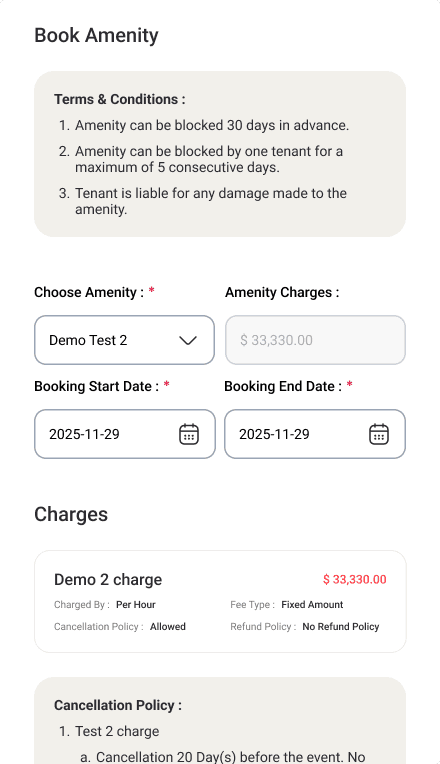Screen dimensions: 440x764
Task: Click the Per Hour charged-by value
Action: [135, 605]
